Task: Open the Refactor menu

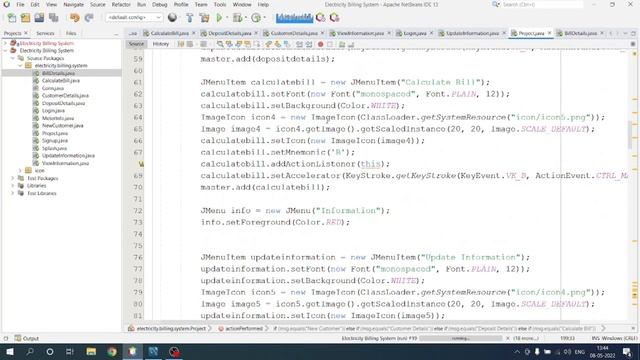Action: pos(121,4)
